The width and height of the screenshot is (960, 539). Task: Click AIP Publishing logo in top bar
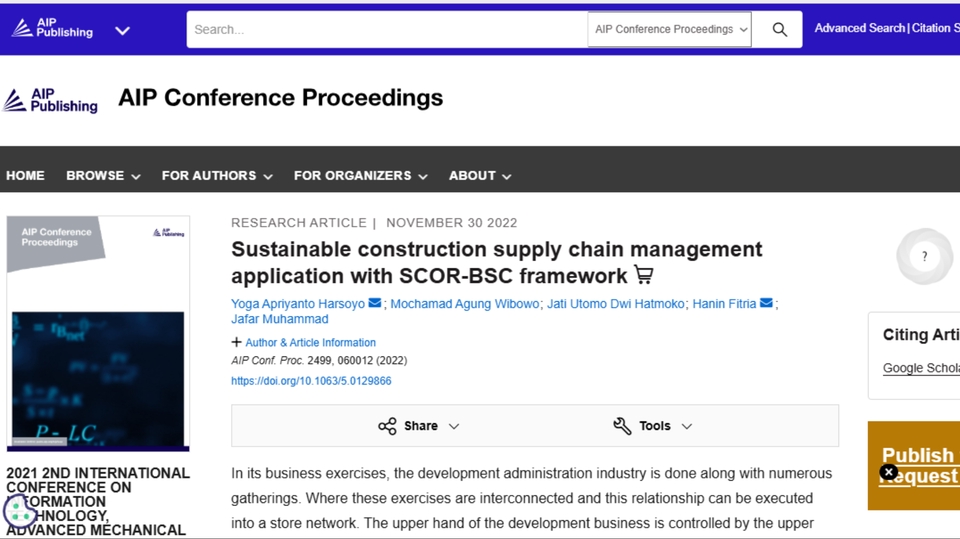(50, 29)
